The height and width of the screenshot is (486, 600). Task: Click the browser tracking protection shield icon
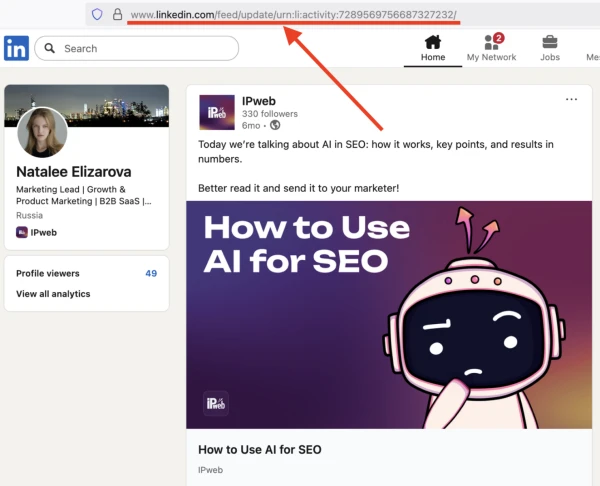tap(97, 15)
